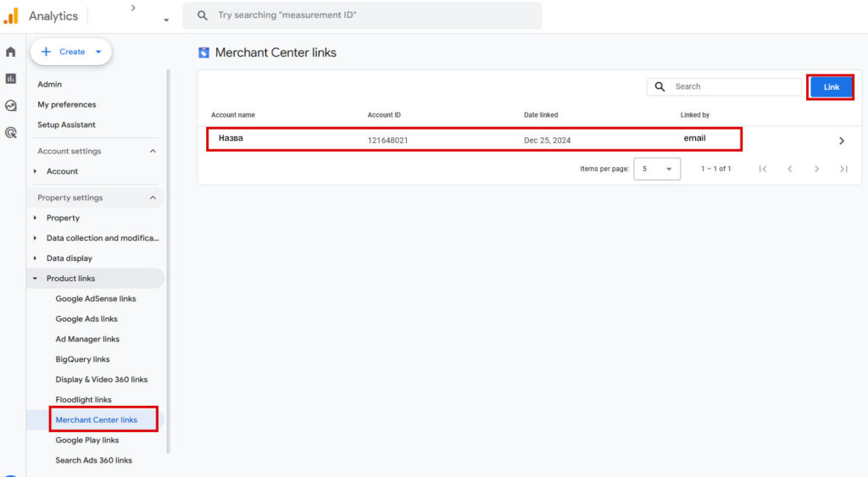Open the Reports bar chart icon

point(11,79)
